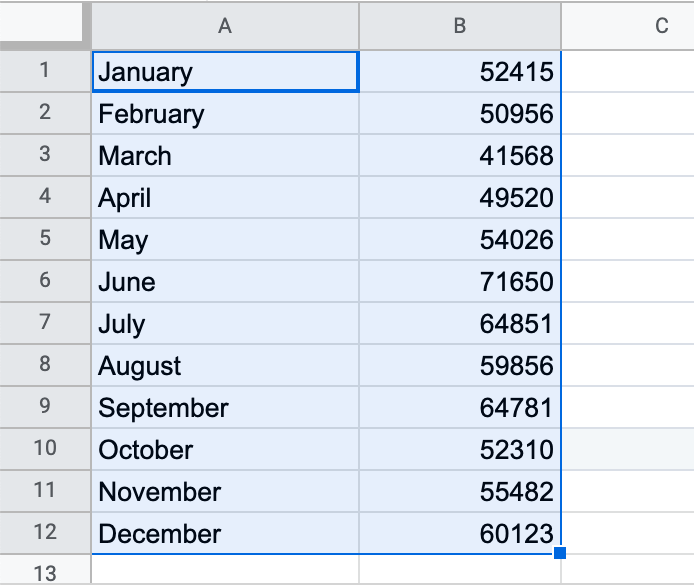
Task: Select the January cell
Action: 225,72
